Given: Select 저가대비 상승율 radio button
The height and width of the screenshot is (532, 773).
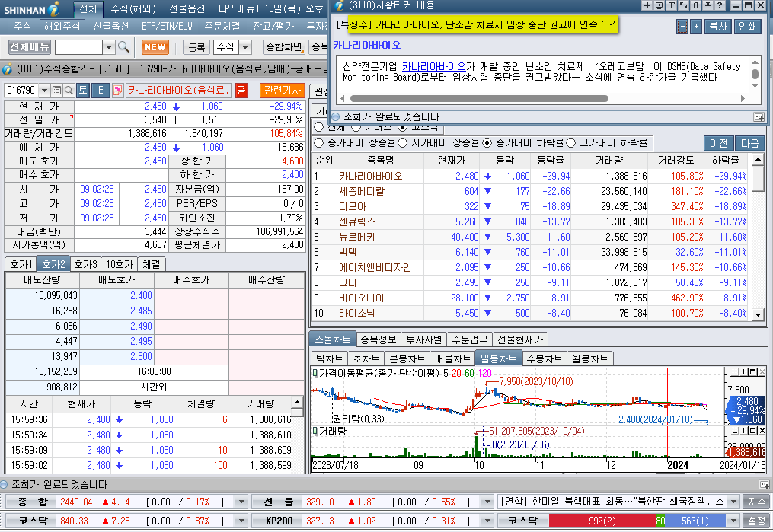Looking at the screenshot, I should pos(403,143).
